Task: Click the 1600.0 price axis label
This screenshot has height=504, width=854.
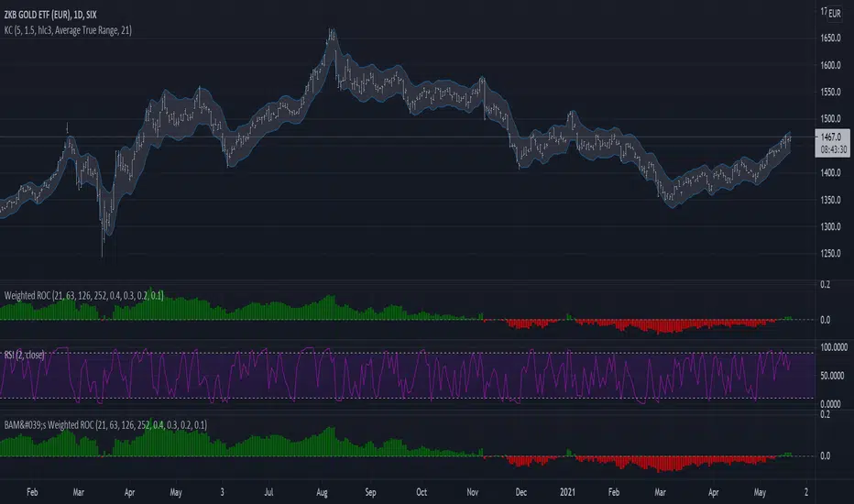Action: tap(830, 65)
